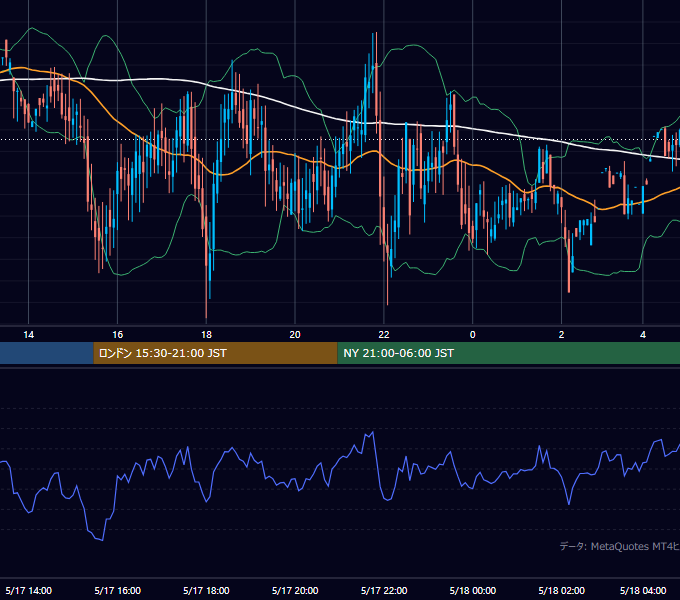680x600 pixels.
Task: Click hour label 18 under price chart
Action: click(x=206, y=335)
